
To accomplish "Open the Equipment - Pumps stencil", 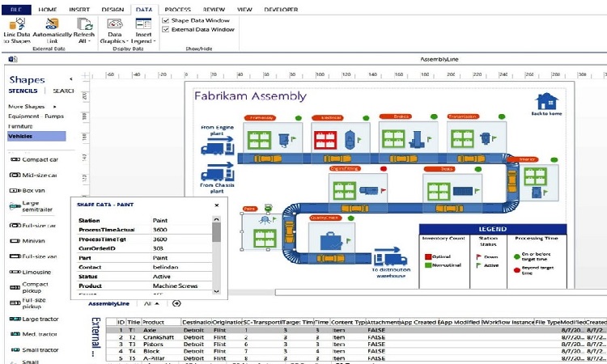I will click(36, 116).
